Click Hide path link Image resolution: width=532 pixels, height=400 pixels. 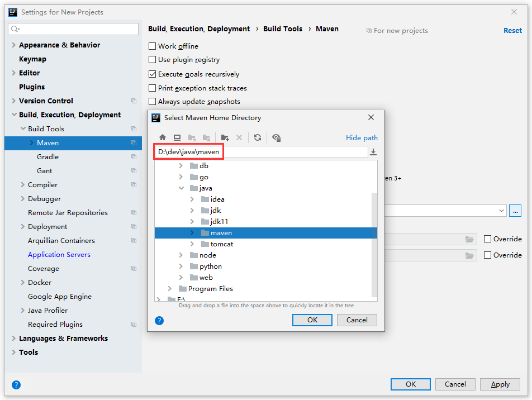click(x=362, y=138)
